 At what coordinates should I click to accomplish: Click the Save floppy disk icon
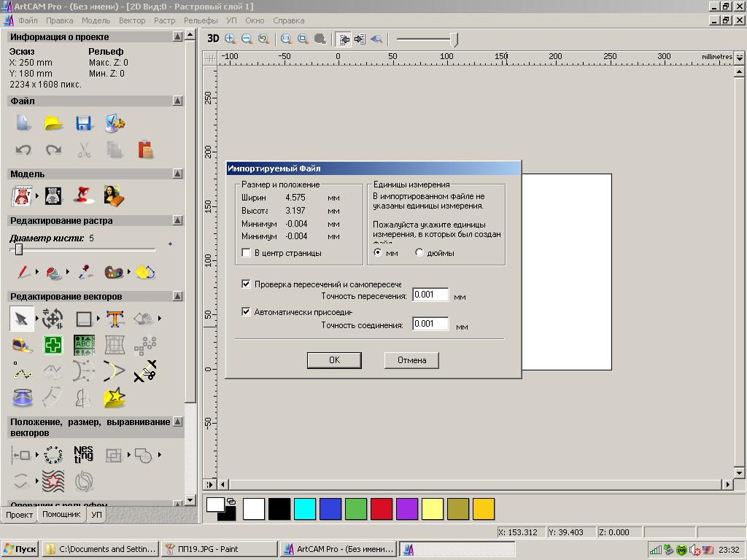(84, 123)
